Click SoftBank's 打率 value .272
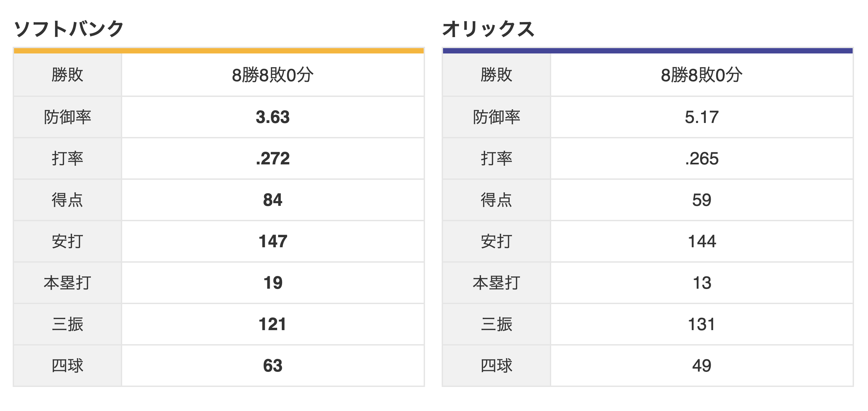This screenshot has height=411, width=868. tap(273, 158)
